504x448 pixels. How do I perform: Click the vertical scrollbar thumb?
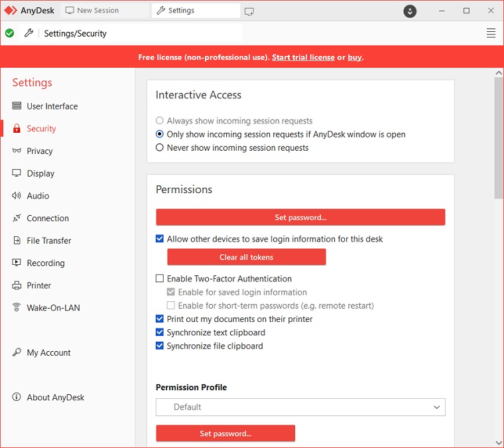pyautogui.click(x=499, y=138)
